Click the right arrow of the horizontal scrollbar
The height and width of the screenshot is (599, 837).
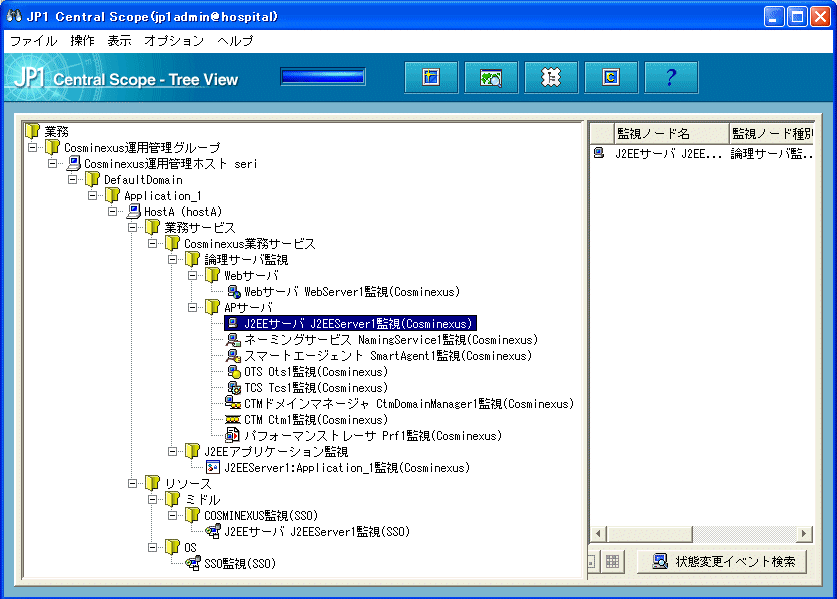tap(804, 533)
